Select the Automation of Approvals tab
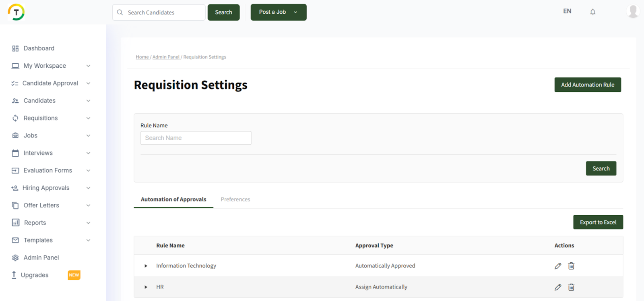Viewport: 644px width, 301px height. pyautogui.click(x=173, y=199)
